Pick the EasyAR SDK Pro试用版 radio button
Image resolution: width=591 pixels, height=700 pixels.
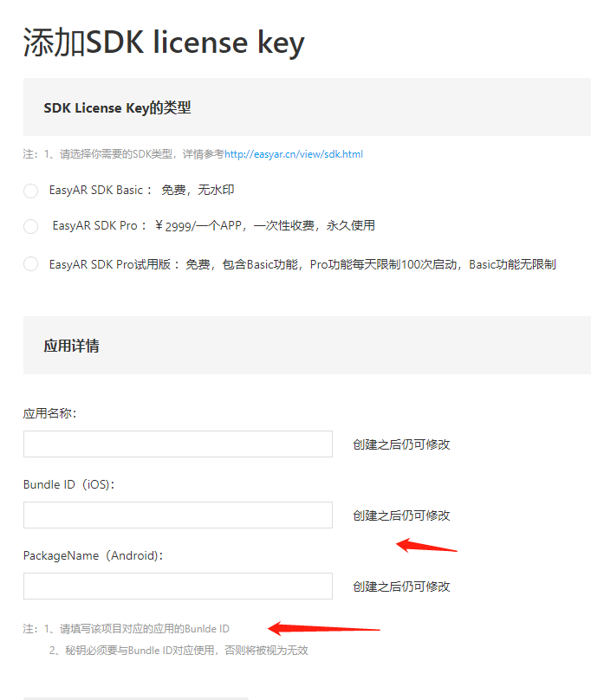click(31, 264)
